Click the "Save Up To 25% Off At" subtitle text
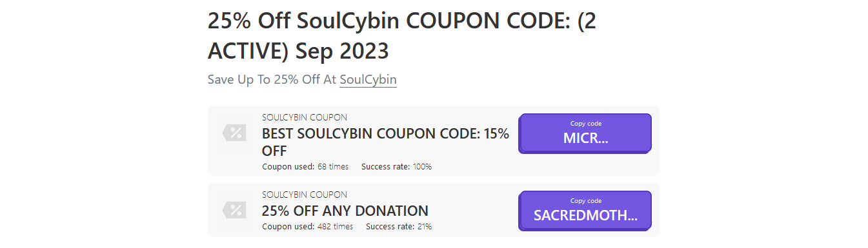 coord(272,80)
